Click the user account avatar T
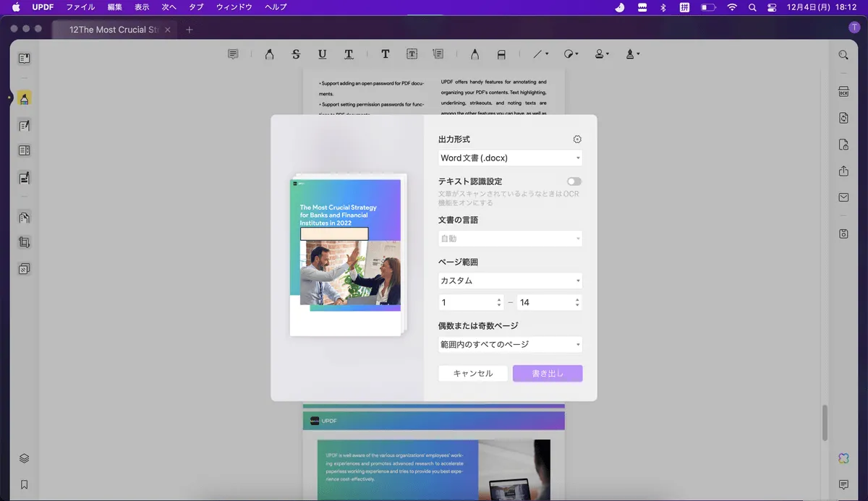This screenshot has width=868, height=501. [x=854, y=27]
